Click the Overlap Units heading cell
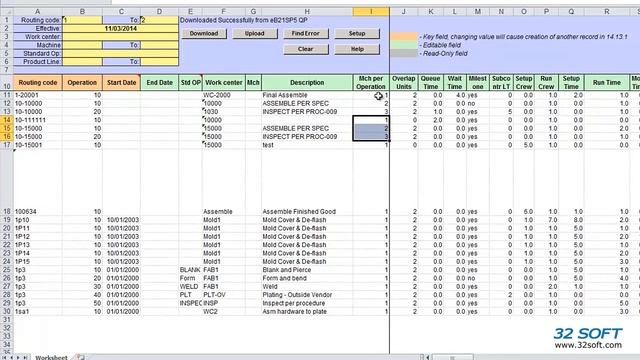The width and height of the screenshot is (640, 360). (403, 82)
